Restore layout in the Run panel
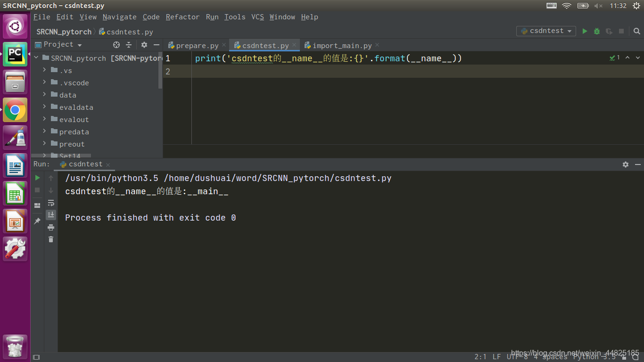 [37, 206]
